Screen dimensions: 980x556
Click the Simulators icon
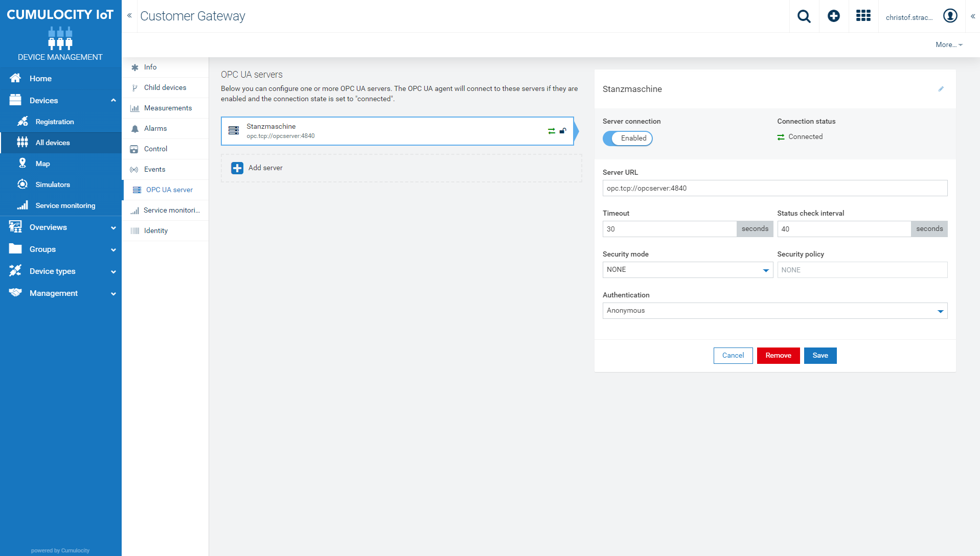point(22,184)
